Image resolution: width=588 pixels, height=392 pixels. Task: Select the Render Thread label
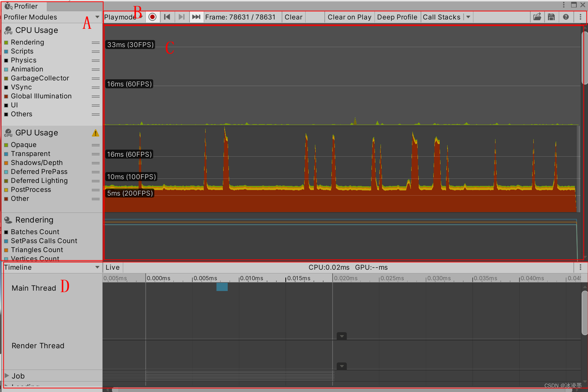[38, 346]
